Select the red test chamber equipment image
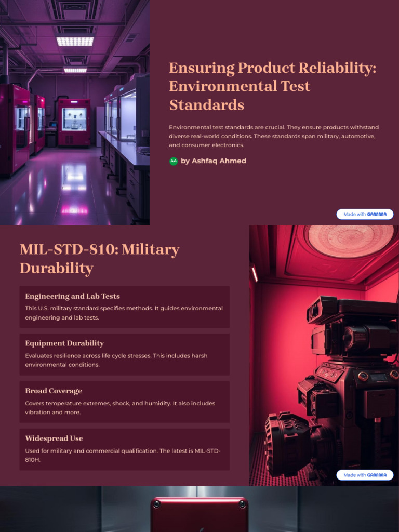The image size is (399, 532). click(x=324, y=355)
